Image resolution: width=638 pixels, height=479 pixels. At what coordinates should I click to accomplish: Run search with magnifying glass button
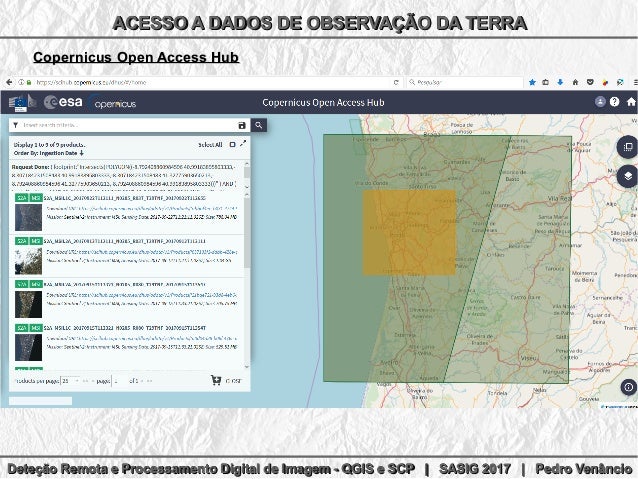259,125
